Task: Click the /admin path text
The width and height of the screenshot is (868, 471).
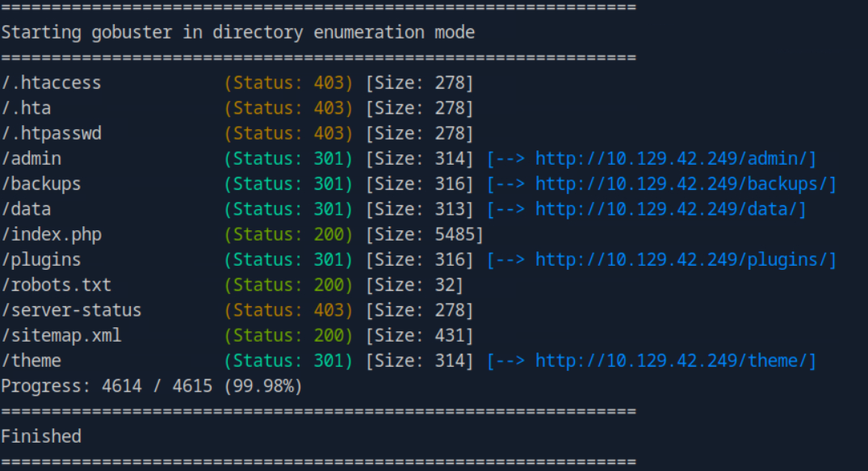Action: coord(31,159)
